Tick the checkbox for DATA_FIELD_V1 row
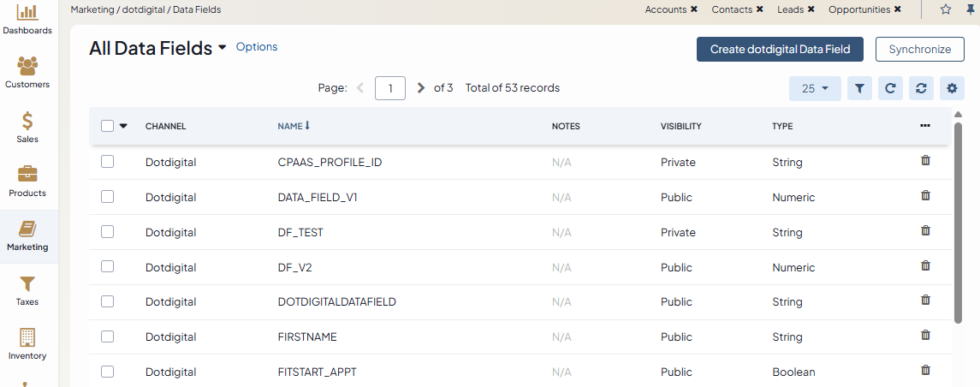The width and height of the screenshot is (980, 387). point(108,197)
